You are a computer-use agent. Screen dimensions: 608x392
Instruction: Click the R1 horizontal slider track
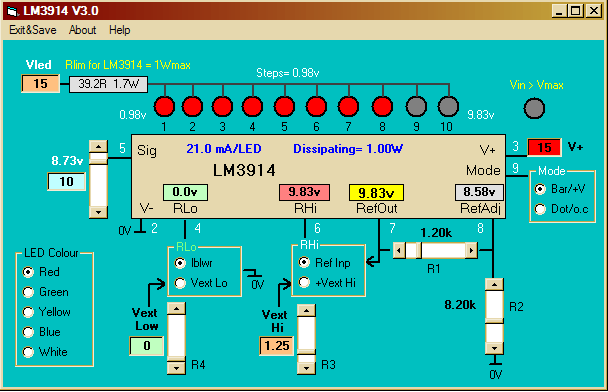coord(435,250)
